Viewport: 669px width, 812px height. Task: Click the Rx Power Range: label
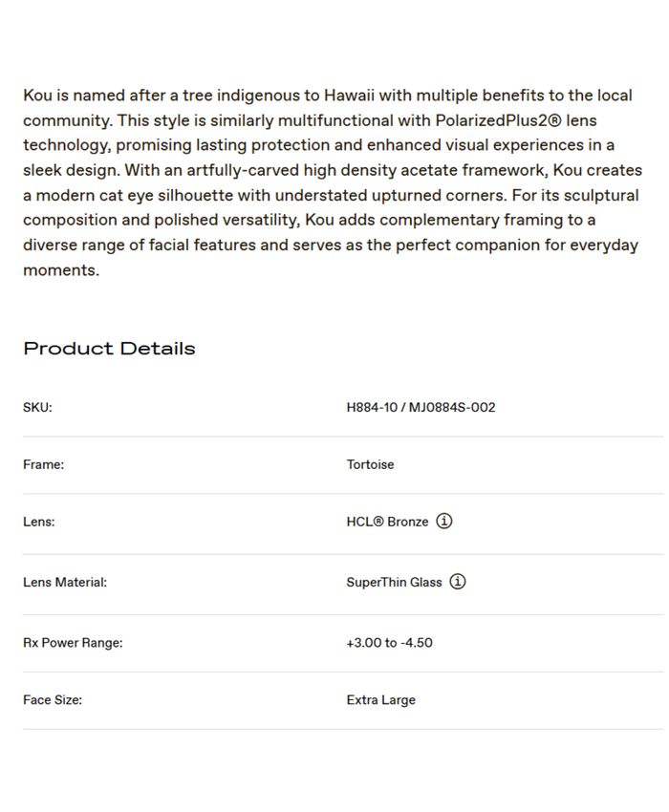[73, 644]
